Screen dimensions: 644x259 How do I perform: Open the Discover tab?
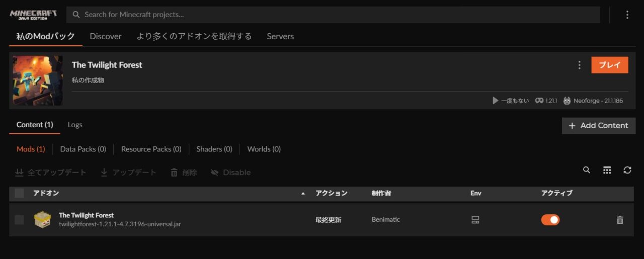[106, 36]
